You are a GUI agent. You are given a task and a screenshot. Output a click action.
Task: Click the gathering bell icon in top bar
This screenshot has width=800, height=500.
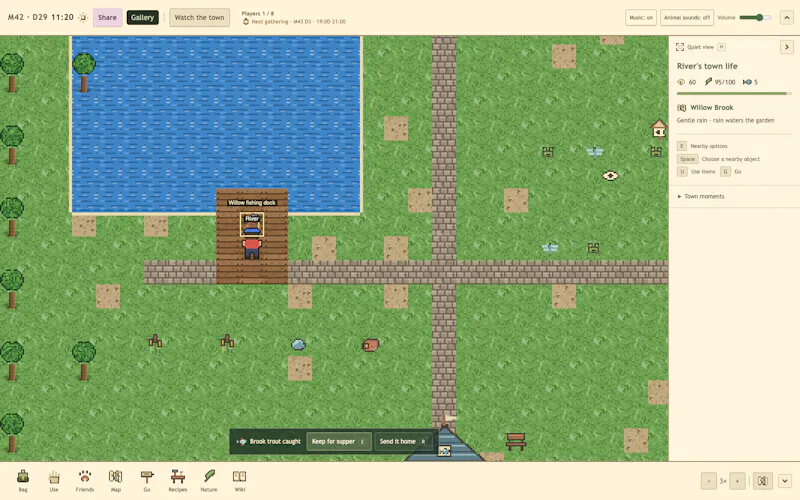click(246, 21)
